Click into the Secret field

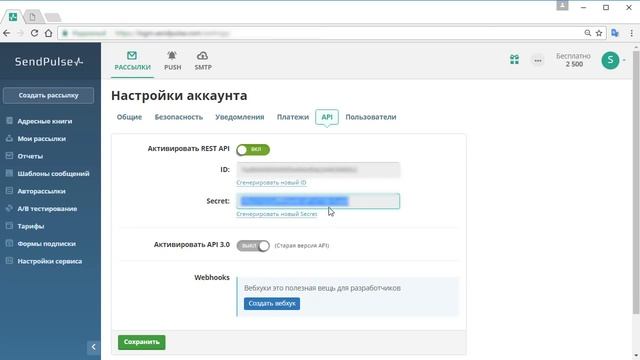[318, 201]
